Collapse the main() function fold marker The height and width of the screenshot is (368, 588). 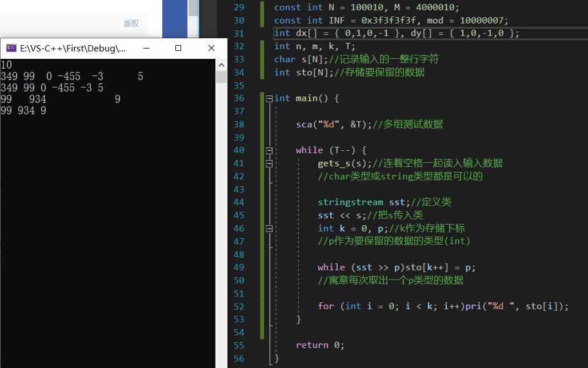(269, 99)
